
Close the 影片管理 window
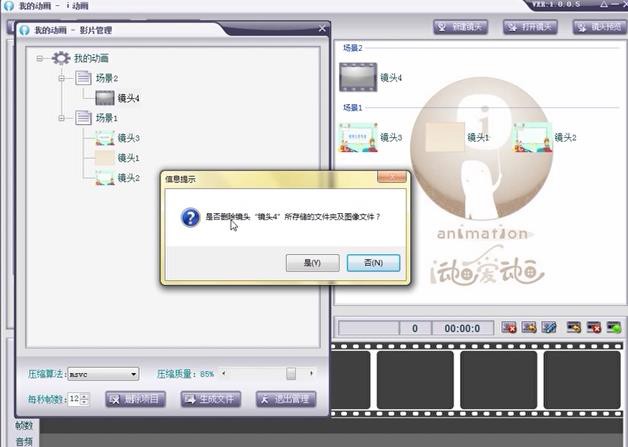tap(322, 28)
